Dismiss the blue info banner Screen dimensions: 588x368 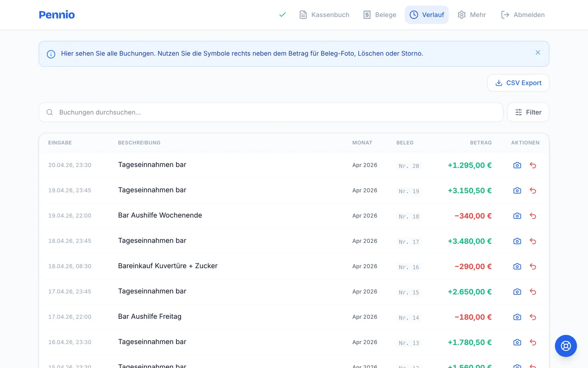[538, 53]
